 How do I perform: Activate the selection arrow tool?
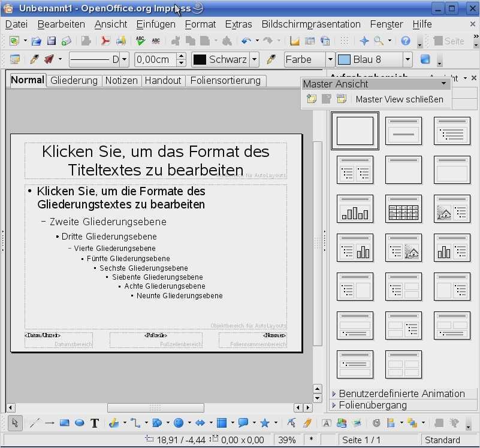[13, 423]
